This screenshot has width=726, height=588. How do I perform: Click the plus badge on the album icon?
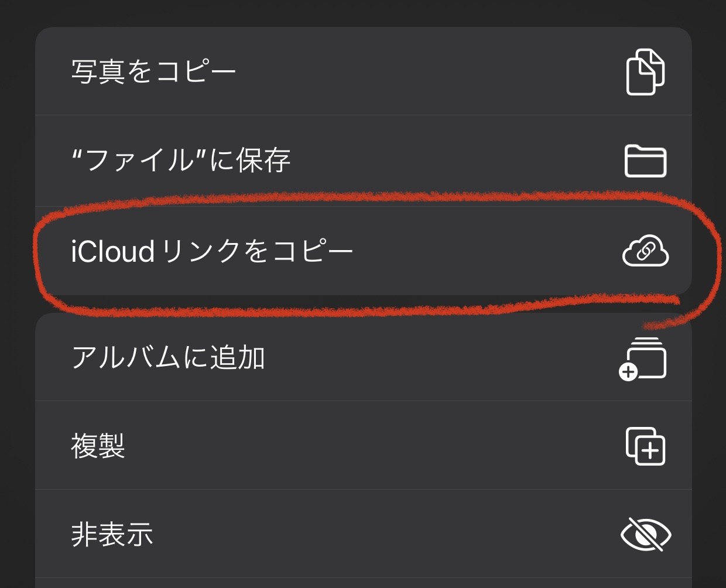click(628, 372)
